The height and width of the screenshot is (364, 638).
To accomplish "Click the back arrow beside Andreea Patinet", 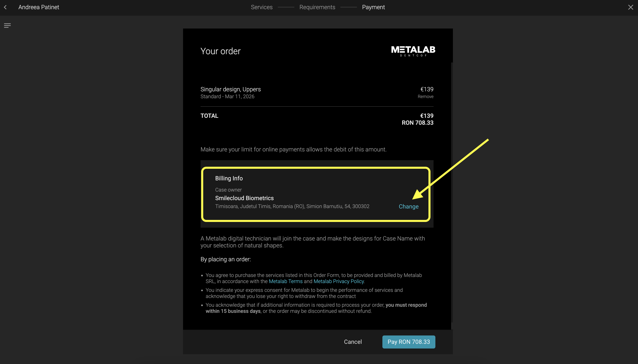I will 5,7.
